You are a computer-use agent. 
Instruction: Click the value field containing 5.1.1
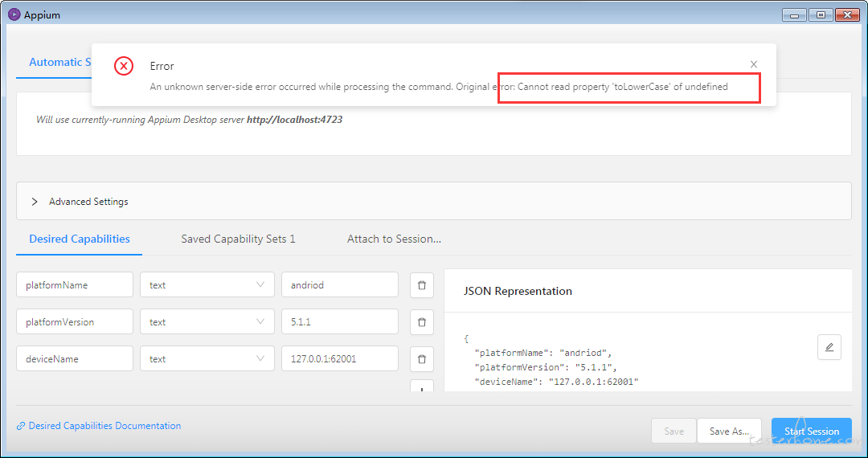pos(340,322)
